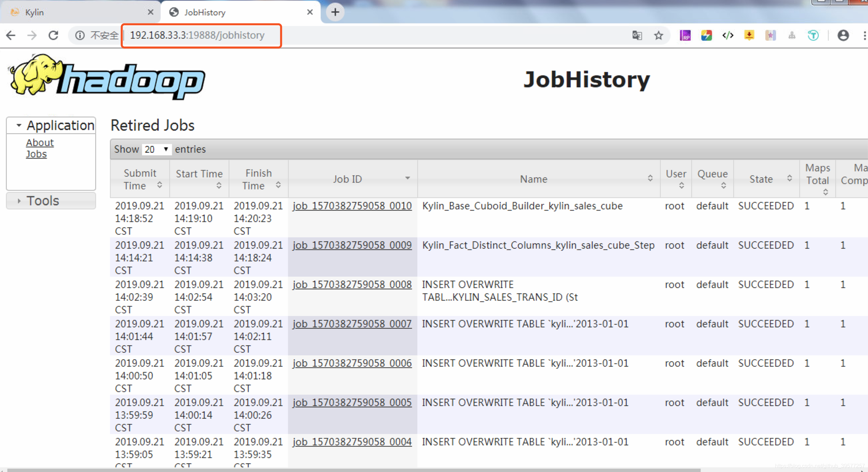
Task: Bookmark this page with the star
Action: pos(658,35)
